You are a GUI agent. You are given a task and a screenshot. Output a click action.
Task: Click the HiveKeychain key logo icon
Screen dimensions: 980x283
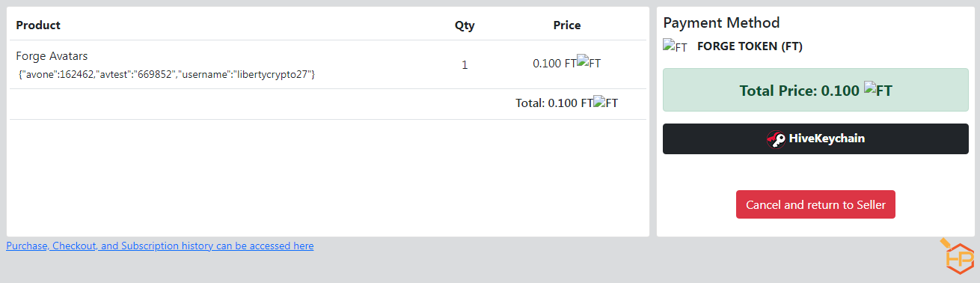pos(776,139)
